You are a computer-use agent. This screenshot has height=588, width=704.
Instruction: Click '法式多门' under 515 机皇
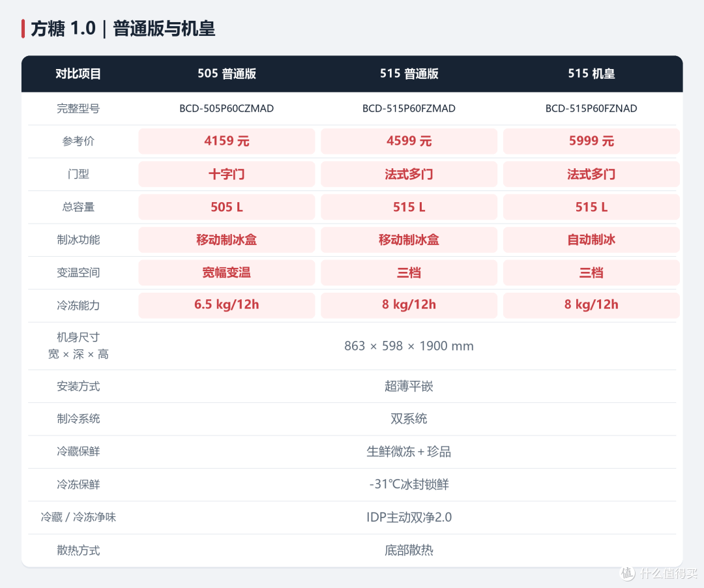coord(591,173)
